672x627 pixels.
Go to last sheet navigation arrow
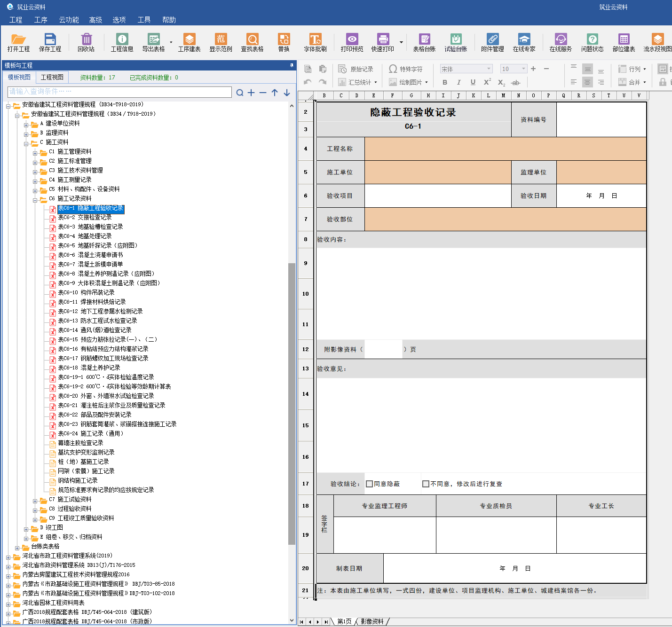tap(326, 622)
